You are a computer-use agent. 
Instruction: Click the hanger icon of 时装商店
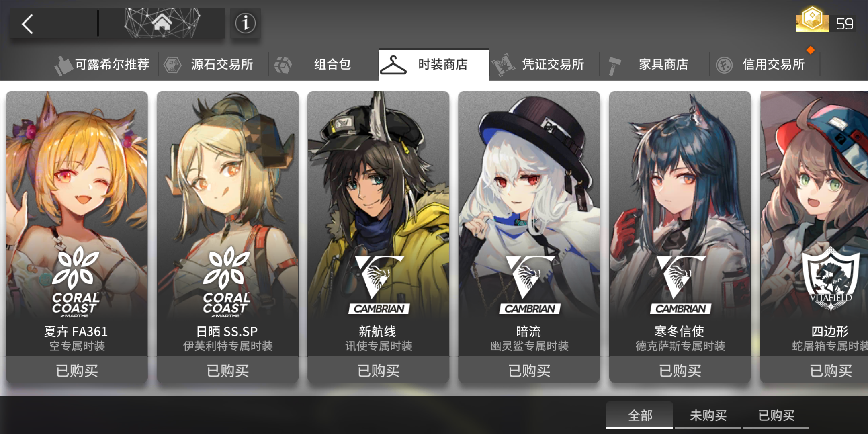pos(393,65)
